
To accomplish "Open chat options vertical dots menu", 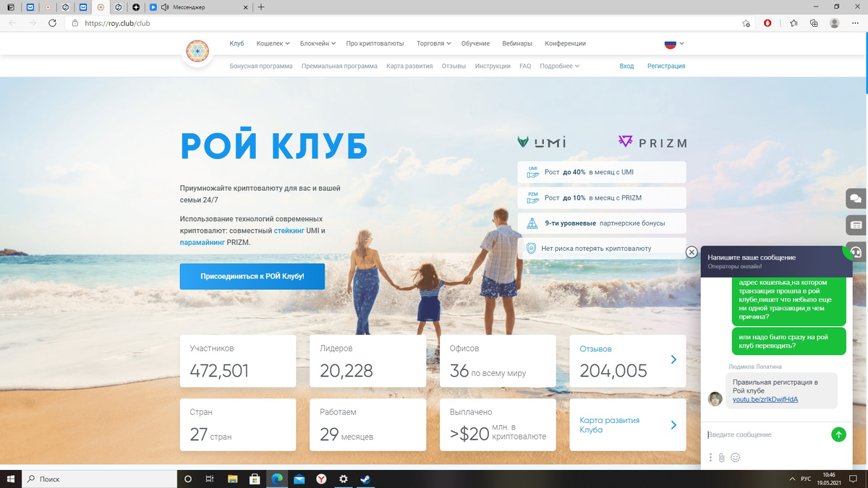I will (710, 458).
